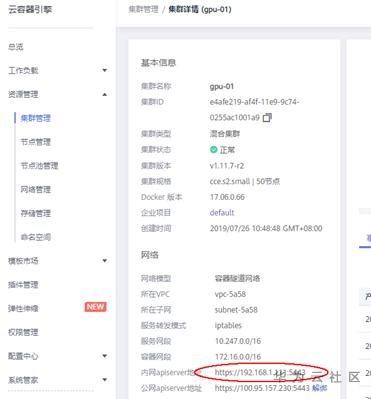Select service CIDR 10.247.0.0/16
Viewport: 371px width, 399px height.
(238, 341)
